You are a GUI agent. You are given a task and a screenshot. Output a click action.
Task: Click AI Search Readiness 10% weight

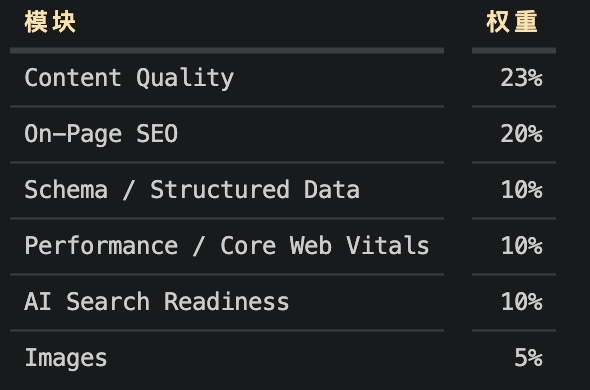point(522,302)
